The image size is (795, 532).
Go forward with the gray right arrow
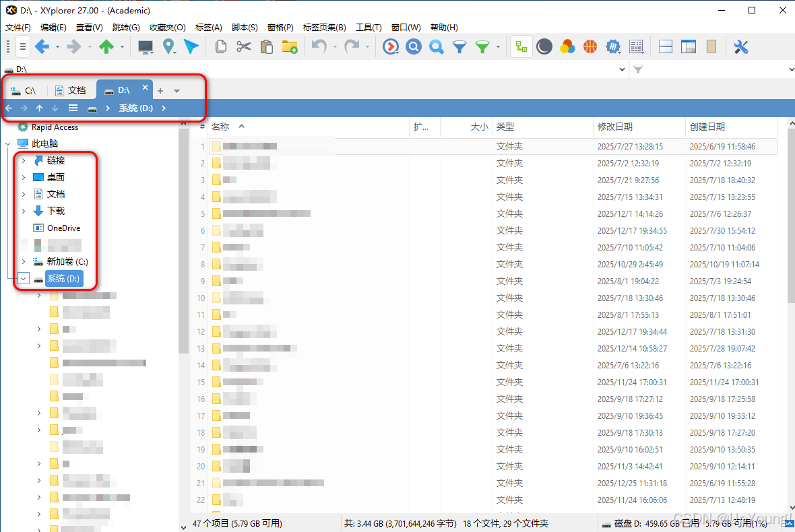click(73, 47)
